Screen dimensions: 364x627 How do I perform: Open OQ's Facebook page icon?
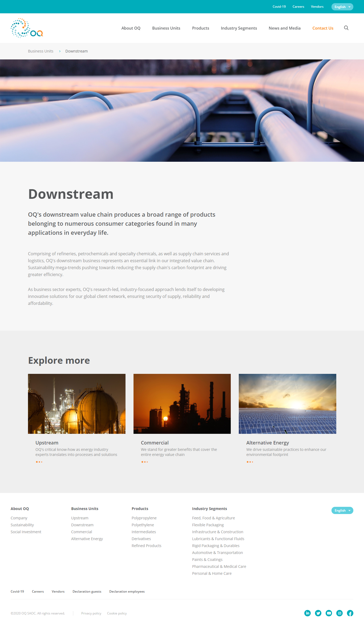350,613
